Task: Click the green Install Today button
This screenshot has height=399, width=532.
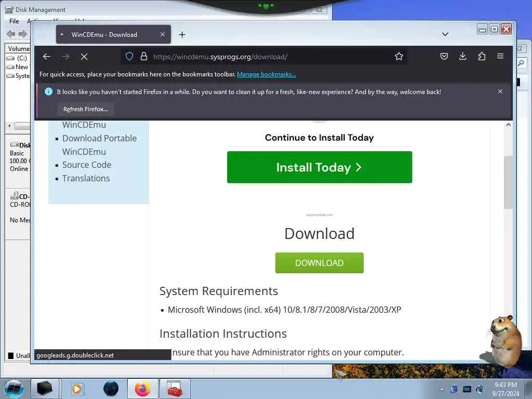Action: click(x=320, y=167)
